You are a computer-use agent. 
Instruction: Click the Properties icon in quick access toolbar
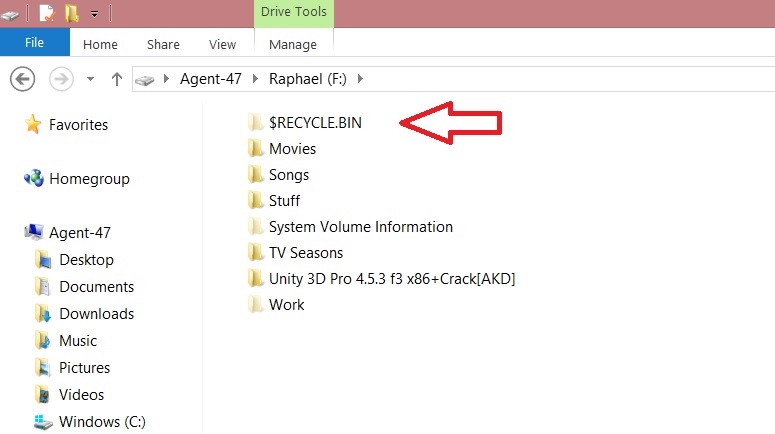(x=46, y=14)
